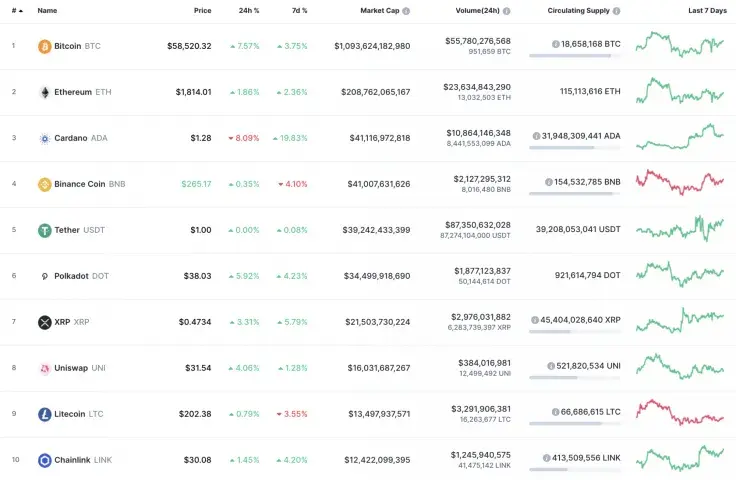Sort by the 24h % column header
The height and width of the screenshot is (480, 736).
(248, 10)
